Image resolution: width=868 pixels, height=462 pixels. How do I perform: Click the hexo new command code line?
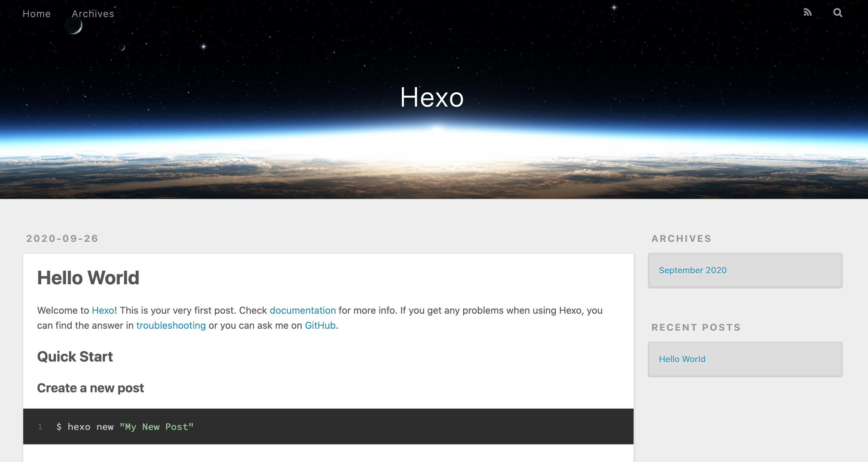[x=125, y=427]
